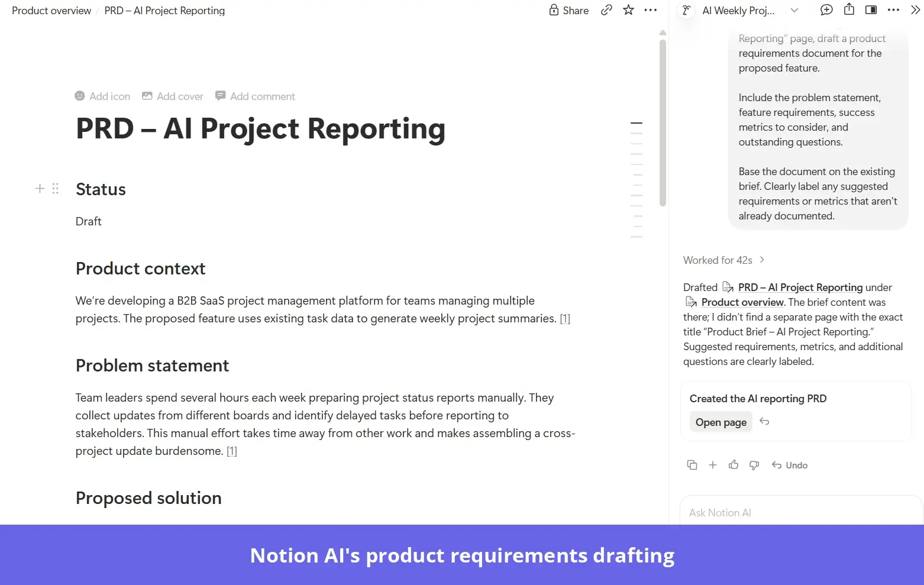Click the 'Created the AI reporting PRD' card title
The width and height of the screenshot is (924, 585).
[x=758, y=399]
